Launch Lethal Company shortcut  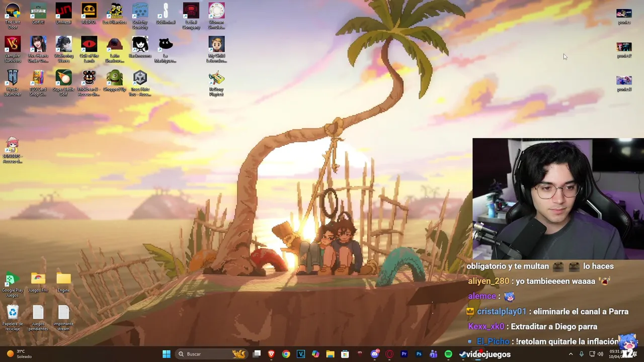[x=191, y=16]
